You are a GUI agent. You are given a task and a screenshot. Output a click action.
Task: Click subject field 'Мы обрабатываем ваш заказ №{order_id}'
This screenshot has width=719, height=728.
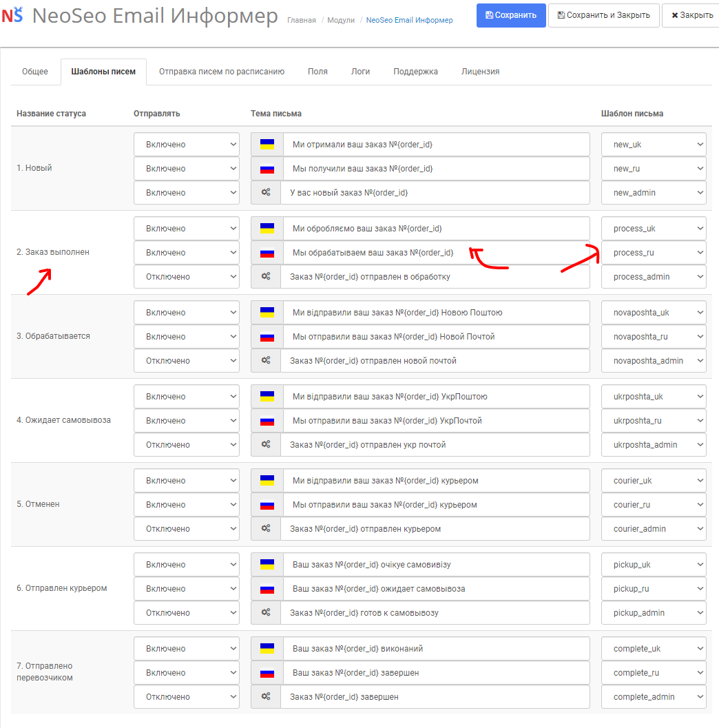437,253
